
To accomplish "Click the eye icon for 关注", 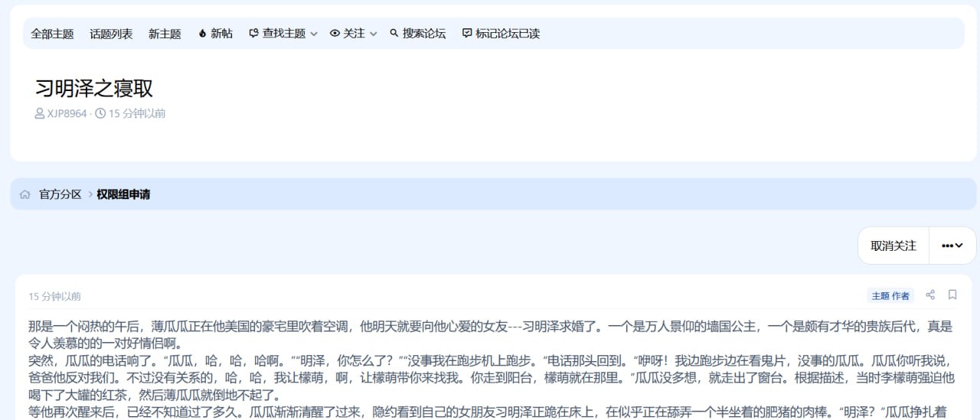I will click(335, 34).
